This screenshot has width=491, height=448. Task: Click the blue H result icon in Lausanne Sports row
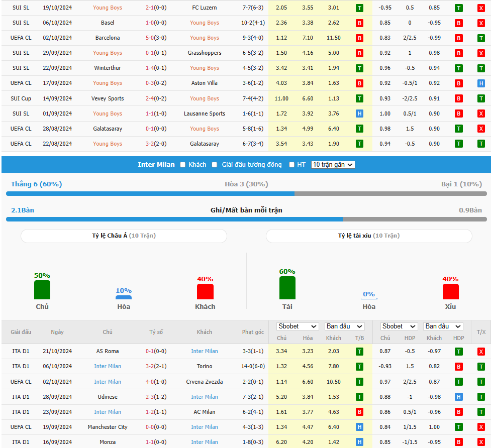(x=359, y=114)
